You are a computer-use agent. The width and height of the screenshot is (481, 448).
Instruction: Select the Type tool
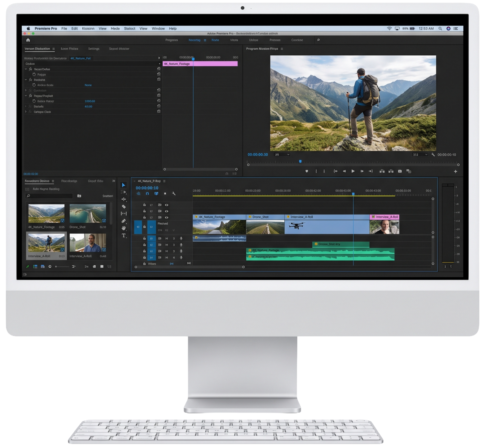click(x=124, y=236)
